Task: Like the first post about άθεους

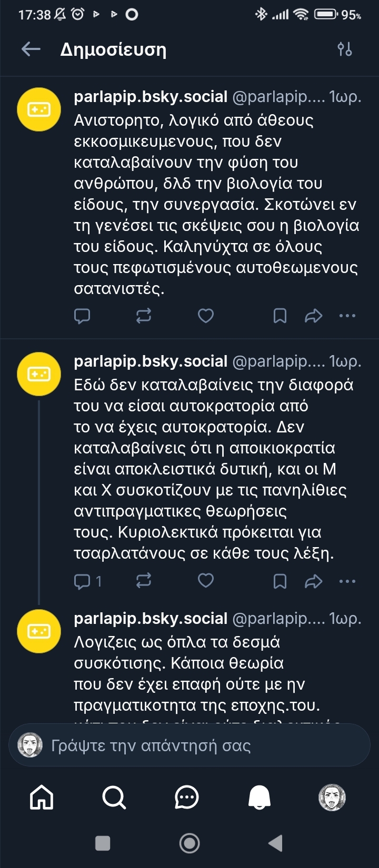Action: point(205,316)
